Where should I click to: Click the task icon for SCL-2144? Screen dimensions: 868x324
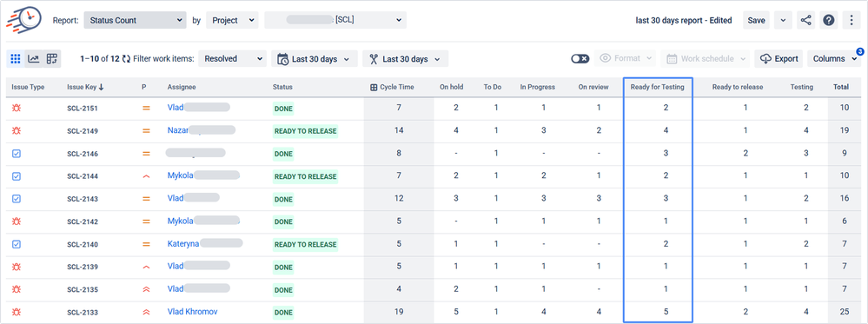[16, 176]
